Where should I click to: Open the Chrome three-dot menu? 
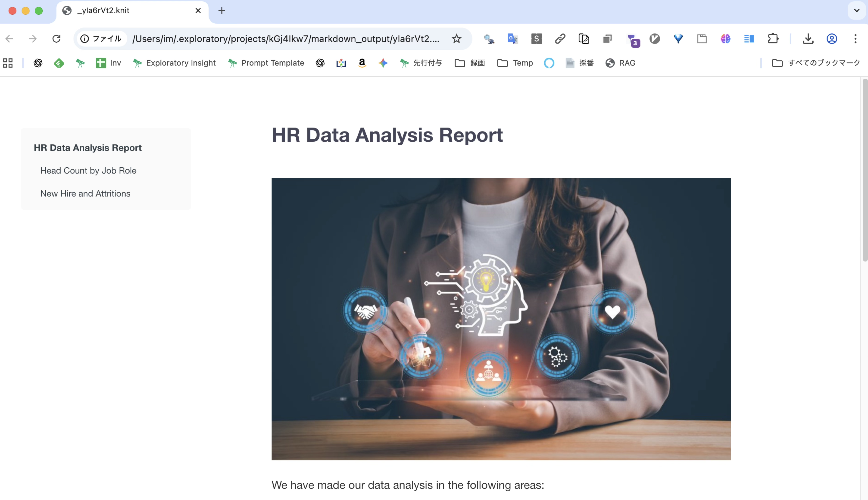point(855,38)
